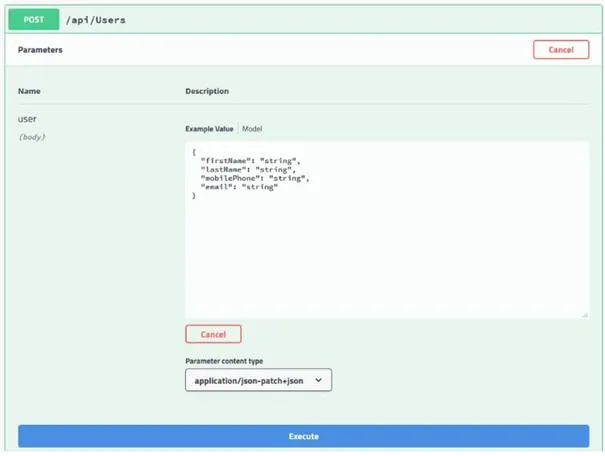Image resolution: width=605 pixels, height=456 pixels.
Task: Click the "Name" column header
Action: coord(29,91)
